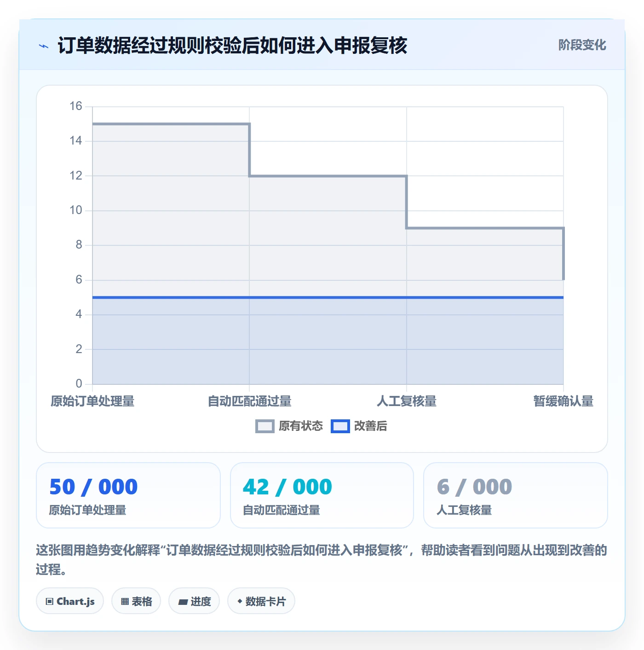Toggle the 原有状态 legend swatch

[x=264, y=426]
